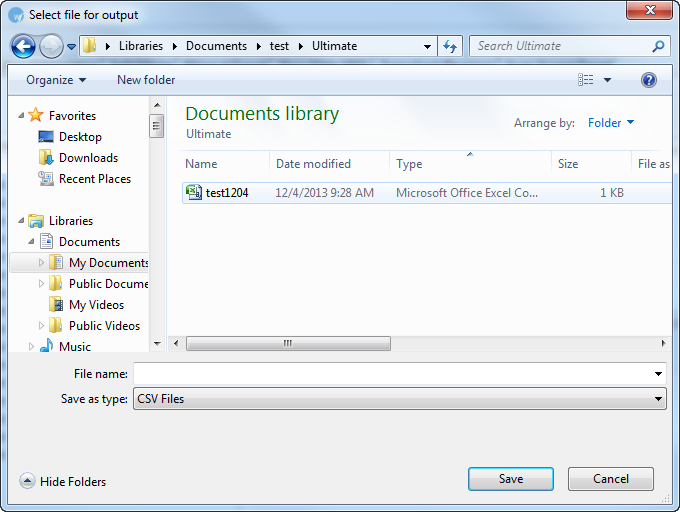Click the search magnifier icon
The height and width of the screenshot is (512, 680).
658,46
